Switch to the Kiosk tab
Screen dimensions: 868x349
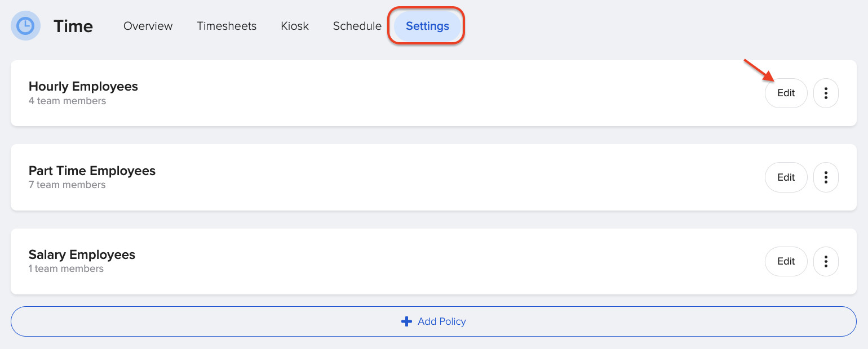[294, 26]
